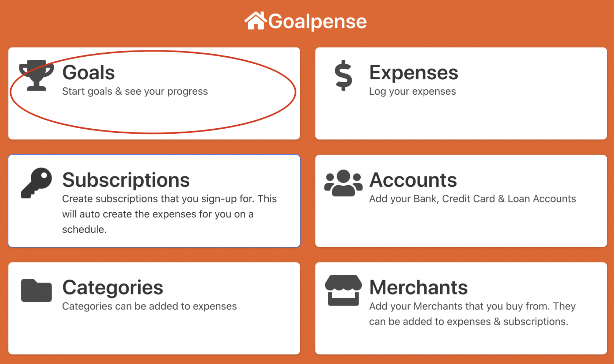Click the 'Add your Merchants' description text
614x364 pixels.
pos(472,314)
